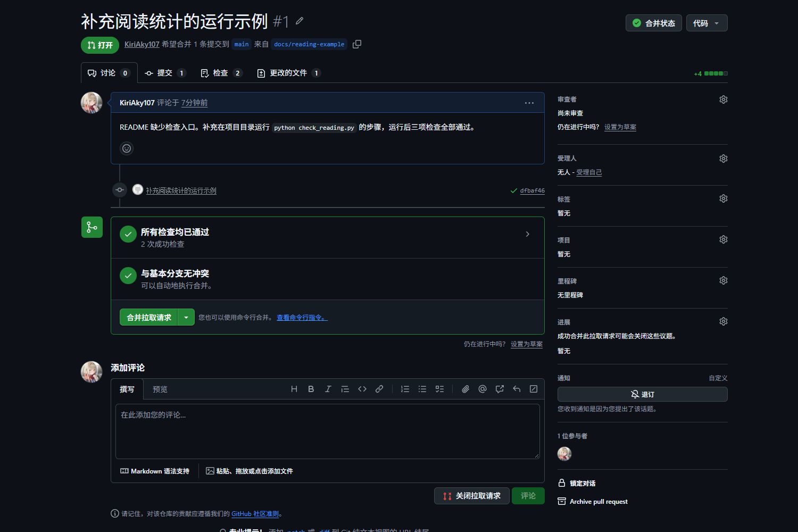Image resolution: width=798 pixels, height=532 pixels.
Task: Open the comment options three-dot menu
Action: click(x=529, y=103)
